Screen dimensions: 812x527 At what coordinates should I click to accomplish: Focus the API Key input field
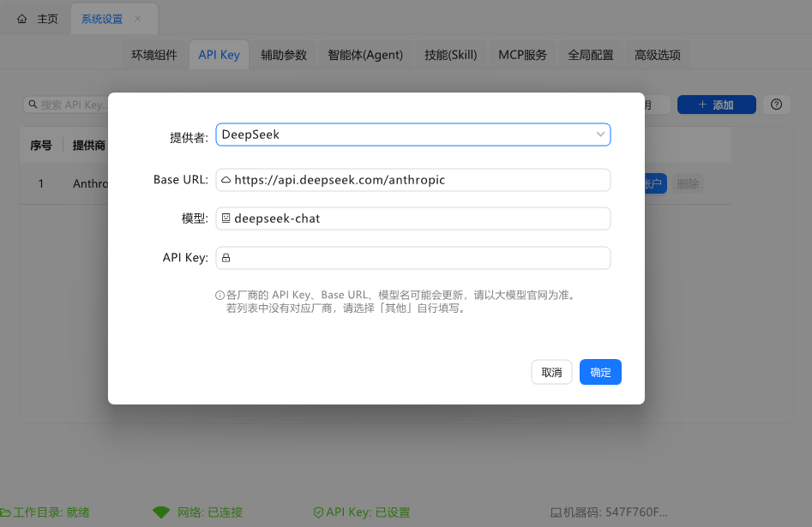[420, 258]
